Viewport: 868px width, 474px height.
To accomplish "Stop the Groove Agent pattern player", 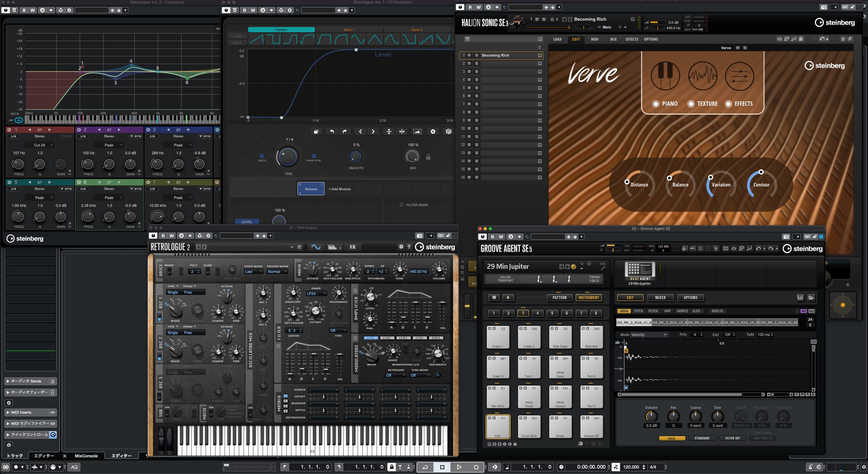I will [x=494, y=297].
